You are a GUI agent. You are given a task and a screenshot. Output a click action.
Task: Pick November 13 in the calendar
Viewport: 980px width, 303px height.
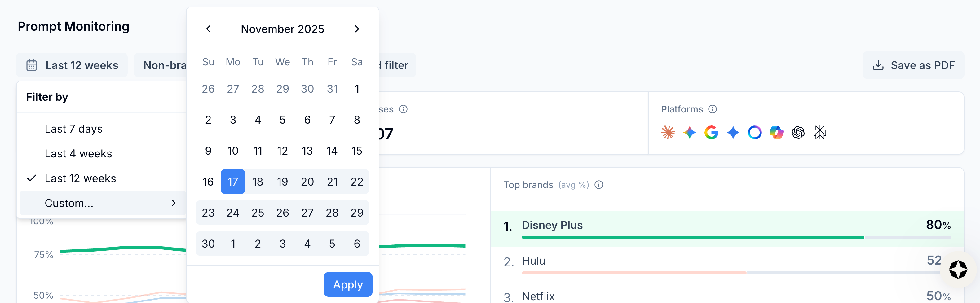[307, 151]
